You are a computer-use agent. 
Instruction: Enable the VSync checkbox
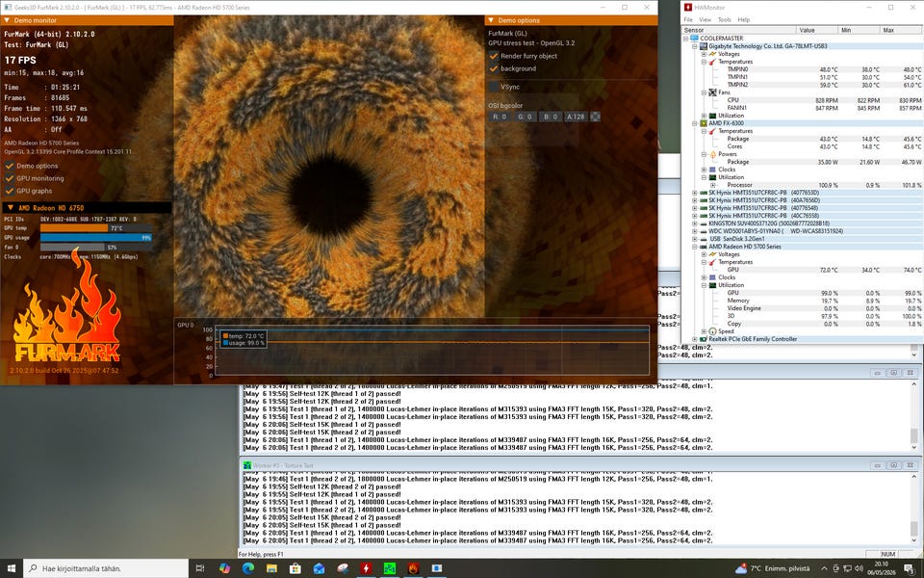click(494, 87)
